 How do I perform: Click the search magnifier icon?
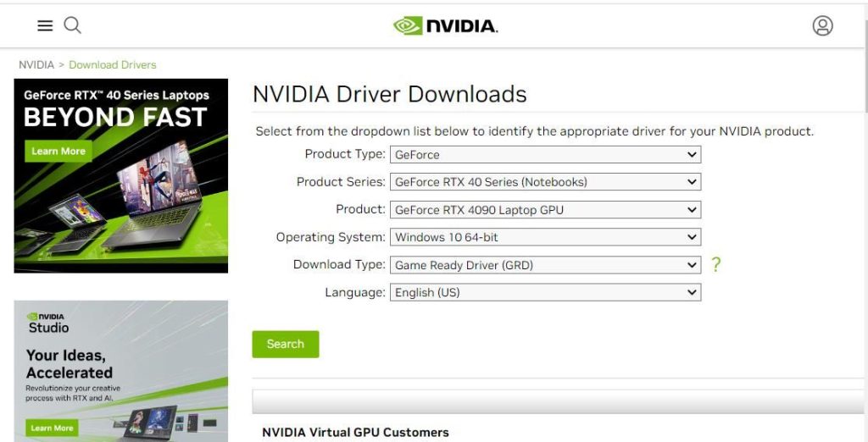point(73,26)
